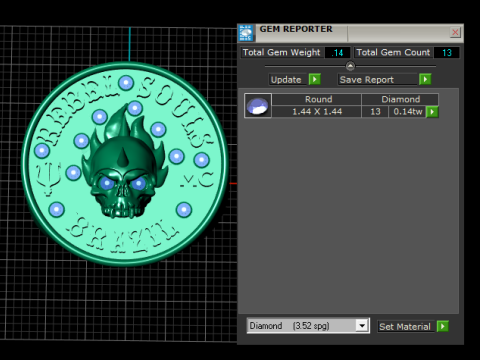Click the Total Gem Weight label
The image size is (480, 360).
[282, 52]
